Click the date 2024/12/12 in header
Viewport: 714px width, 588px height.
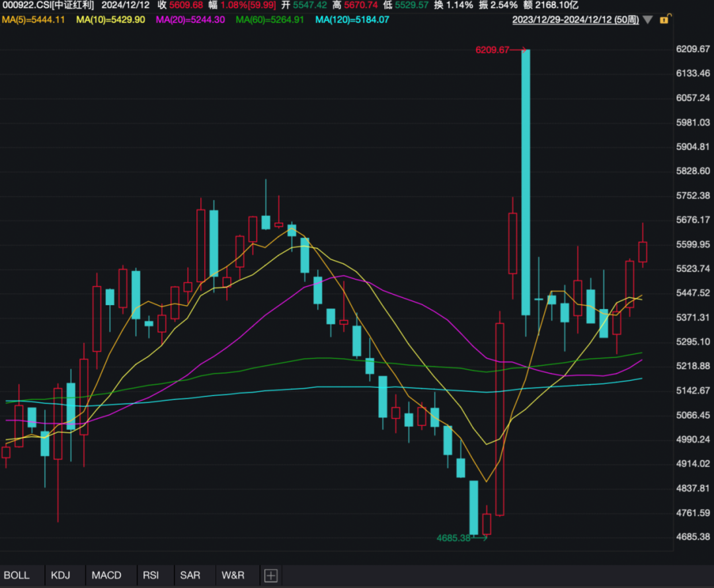coord(125,5)
